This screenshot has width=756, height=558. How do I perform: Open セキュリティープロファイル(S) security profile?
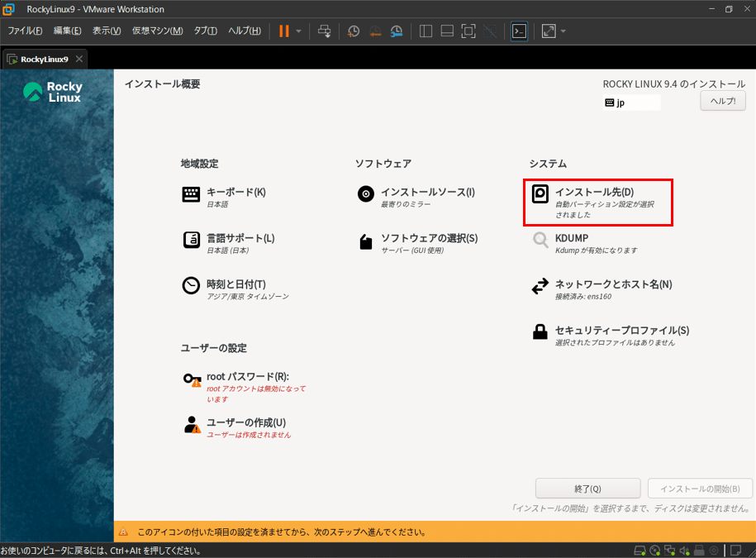click(611, 336)
